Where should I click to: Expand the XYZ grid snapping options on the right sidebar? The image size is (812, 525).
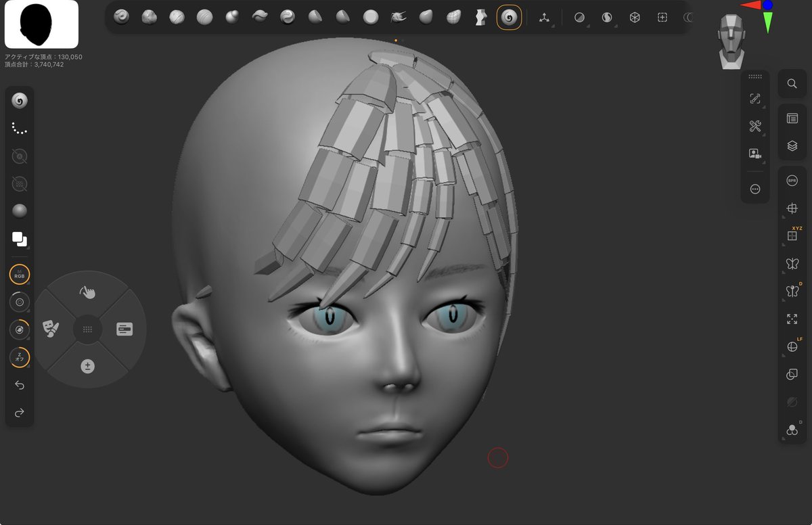pos(792,235)
